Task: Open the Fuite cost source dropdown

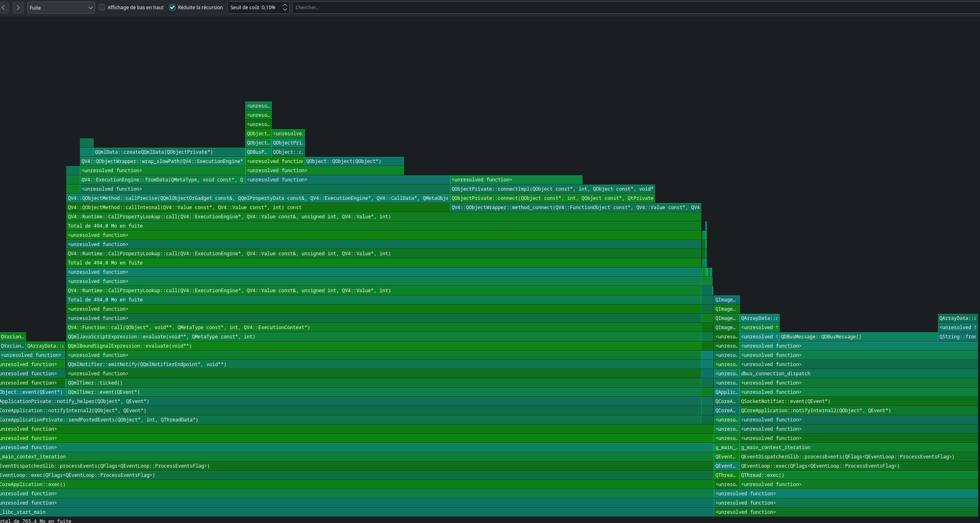Action: 61,8
